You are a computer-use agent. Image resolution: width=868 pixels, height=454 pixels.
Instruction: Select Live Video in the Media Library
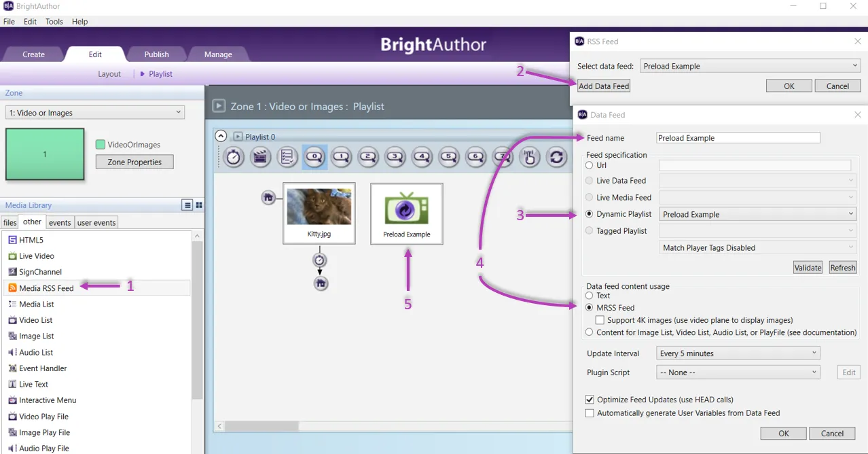(x=31, y=256)
